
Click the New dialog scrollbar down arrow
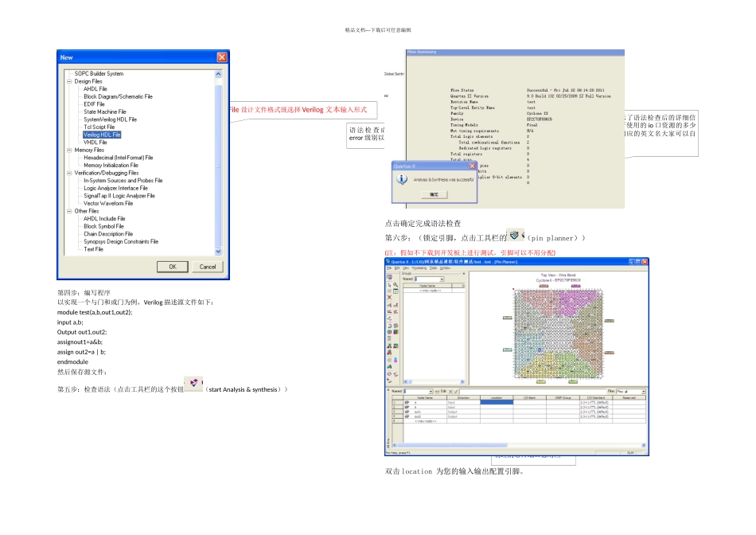click(218, 252)
